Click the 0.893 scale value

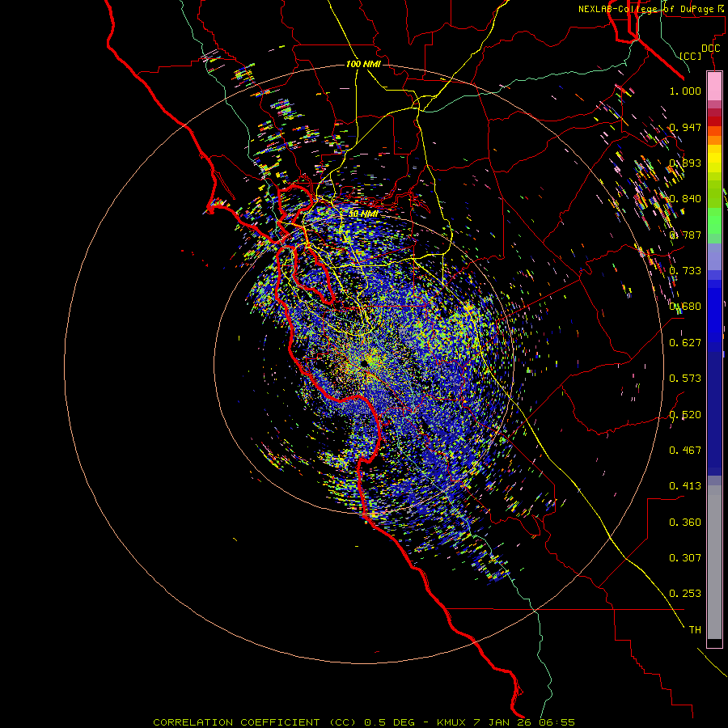click(685, 163)
